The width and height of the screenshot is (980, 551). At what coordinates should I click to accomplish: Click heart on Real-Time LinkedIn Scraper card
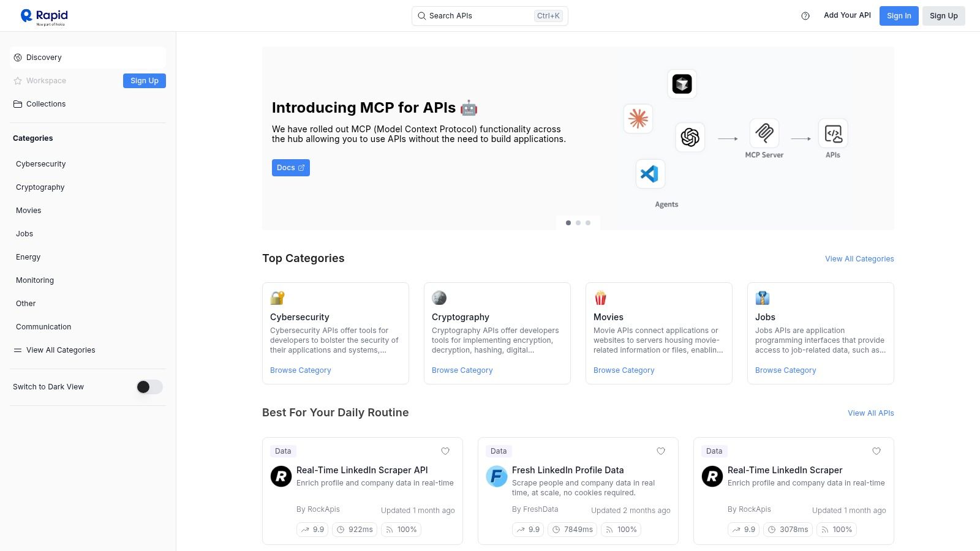click(876, 451)
